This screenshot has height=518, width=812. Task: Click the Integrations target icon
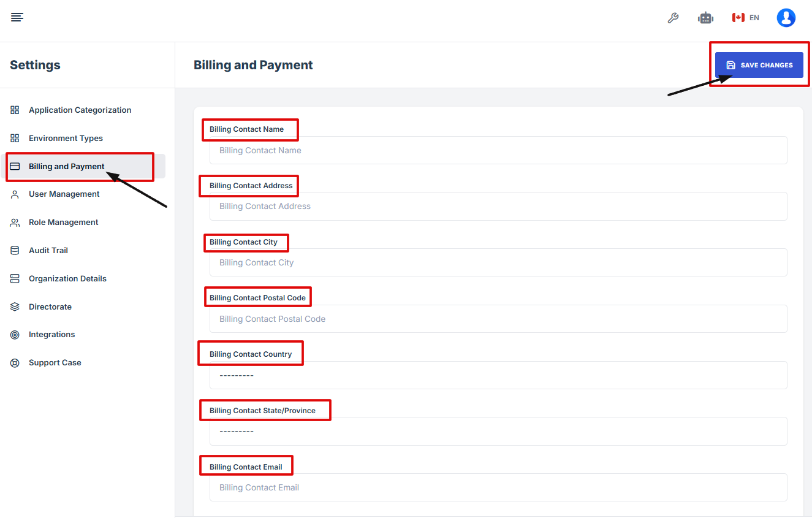click(x=15, y=335)
